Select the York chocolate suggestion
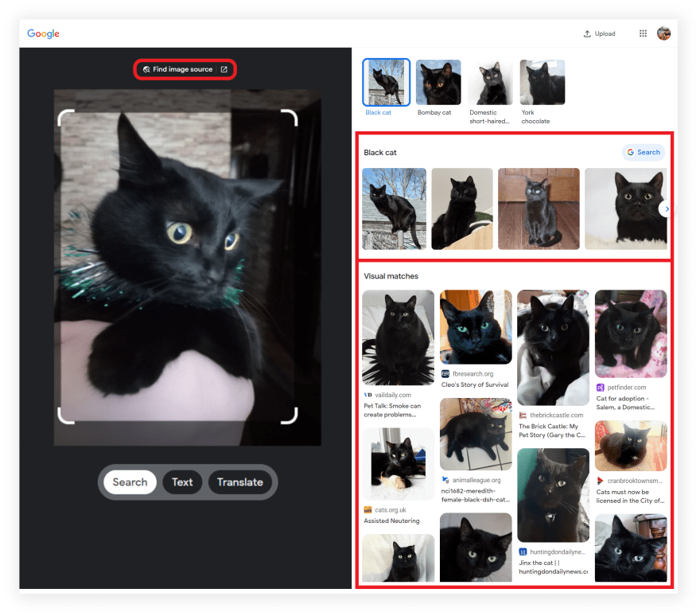Image resolution: width=700 pixels, height=616 pixels. (x=543, y=82)
